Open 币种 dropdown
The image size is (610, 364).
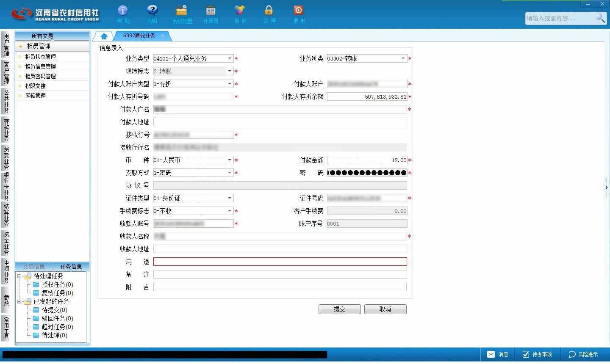coord(230,160)
